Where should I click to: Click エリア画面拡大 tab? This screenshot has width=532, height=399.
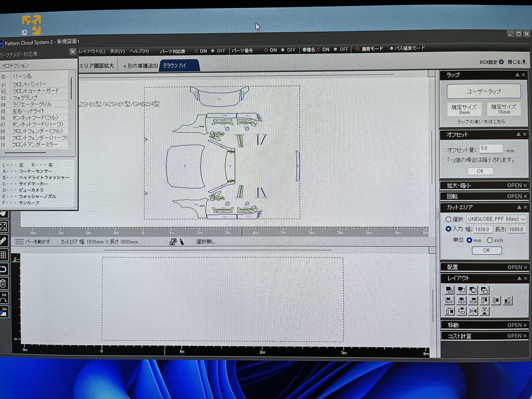pyautogui.click(x=96, y=66)
